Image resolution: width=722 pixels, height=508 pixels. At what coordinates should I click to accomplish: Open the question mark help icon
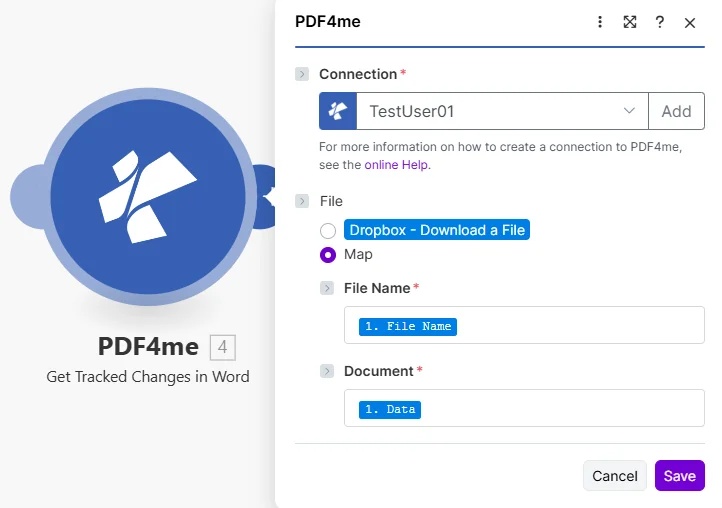click(x=659, y=22)
